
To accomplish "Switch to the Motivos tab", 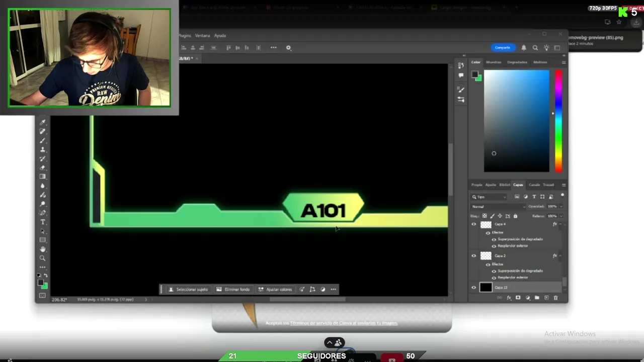I will 540,62.
